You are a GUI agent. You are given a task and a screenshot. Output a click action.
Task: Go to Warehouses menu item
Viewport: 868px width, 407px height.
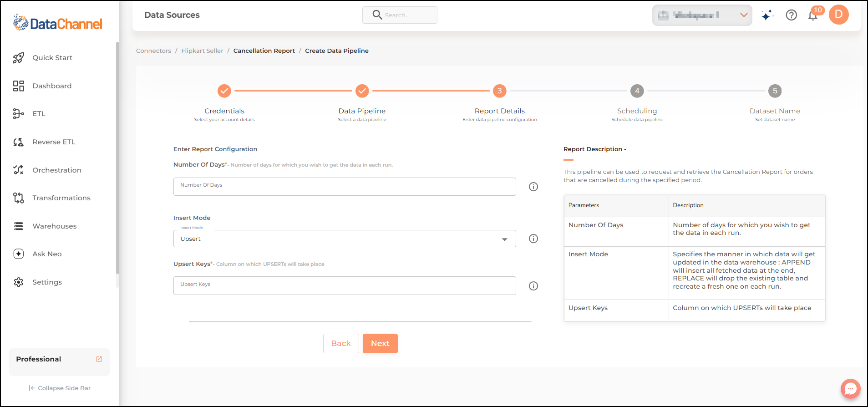[55, 226]
